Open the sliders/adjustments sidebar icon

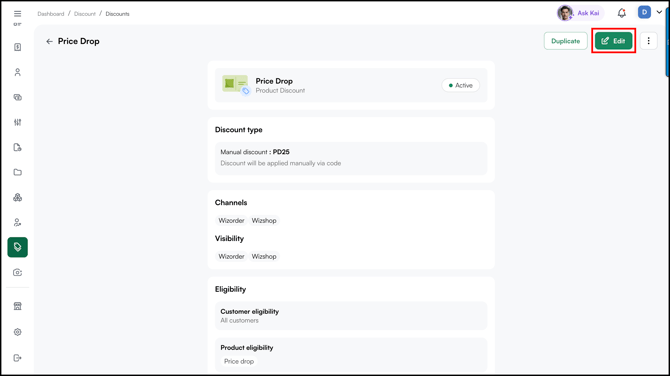[x=18, y=122]
